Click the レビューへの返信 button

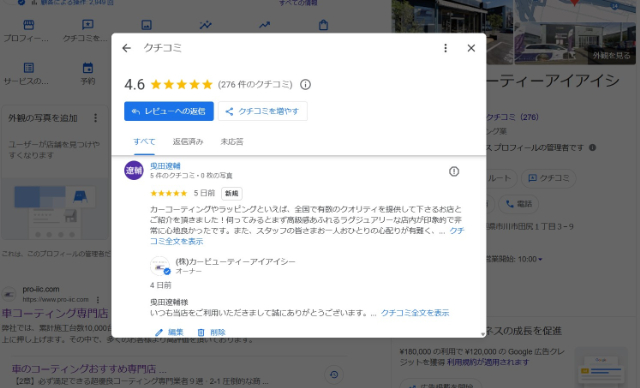click(x=169, y=111)
